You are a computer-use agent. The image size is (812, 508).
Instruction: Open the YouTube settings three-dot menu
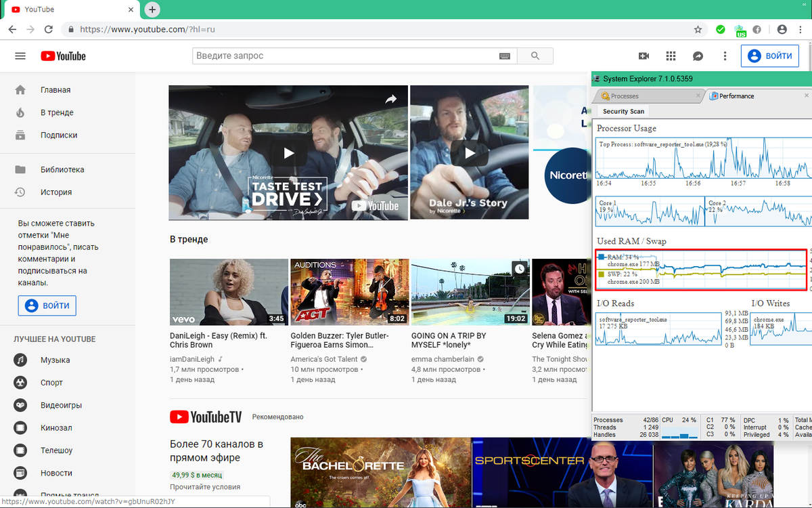pos(725,56)
